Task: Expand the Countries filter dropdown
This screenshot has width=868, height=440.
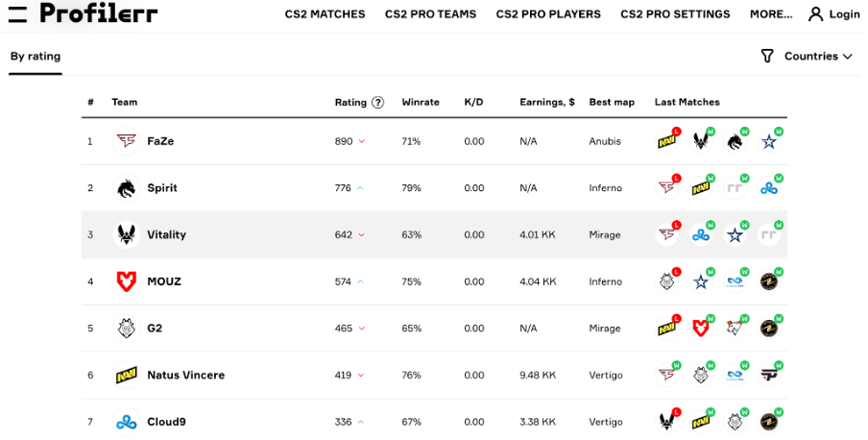Action: (818, 57)
